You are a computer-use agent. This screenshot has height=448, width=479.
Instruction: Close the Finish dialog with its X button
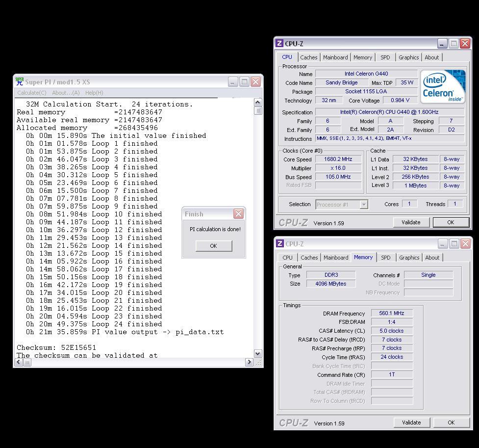click(x=239, y=214)
